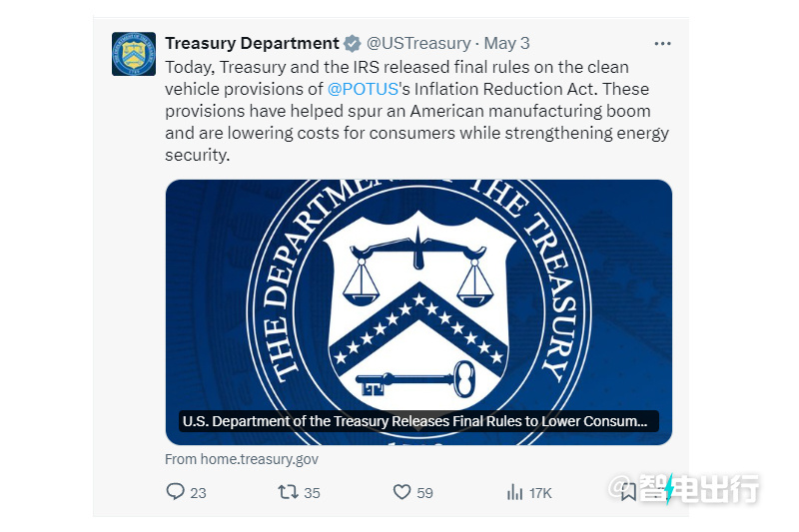
Task: Click the reply speech bubble icon
Action: (x=176, y=492)
